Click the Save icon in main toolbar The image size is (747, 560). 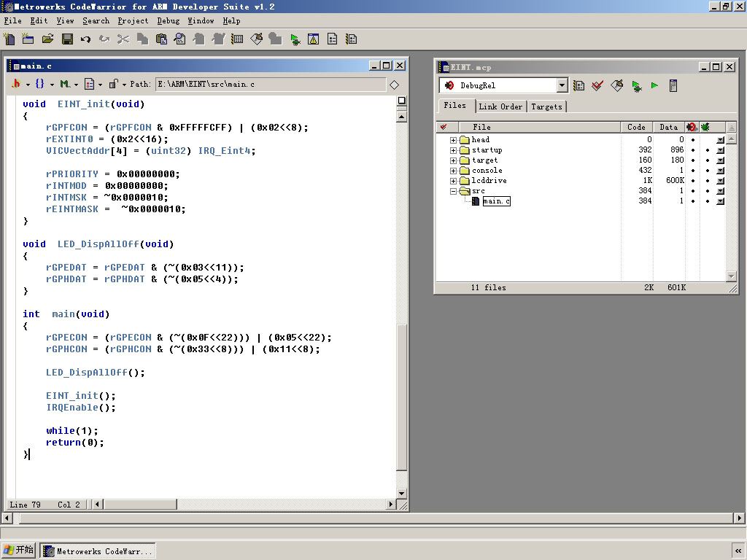point(67,39)
